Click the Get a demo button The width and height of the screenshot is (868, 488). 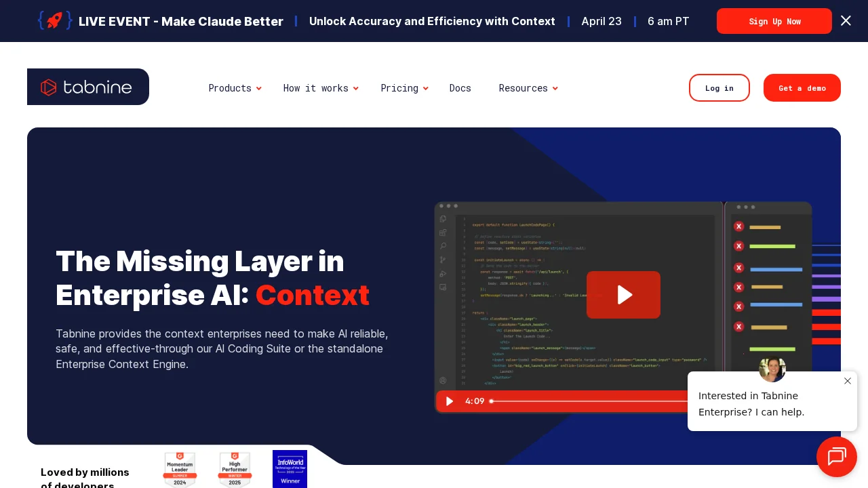point(802,88)
